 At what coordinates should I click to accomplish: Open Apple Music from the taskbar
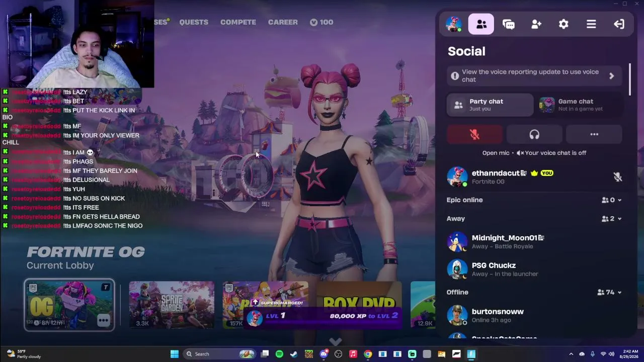pyautogui.click(x=353, y=354)
